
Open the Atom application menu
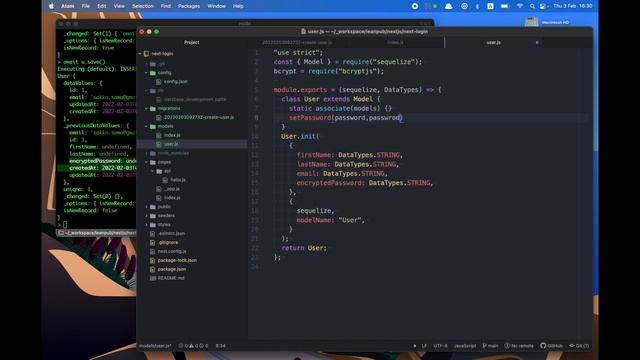(67, 6)
